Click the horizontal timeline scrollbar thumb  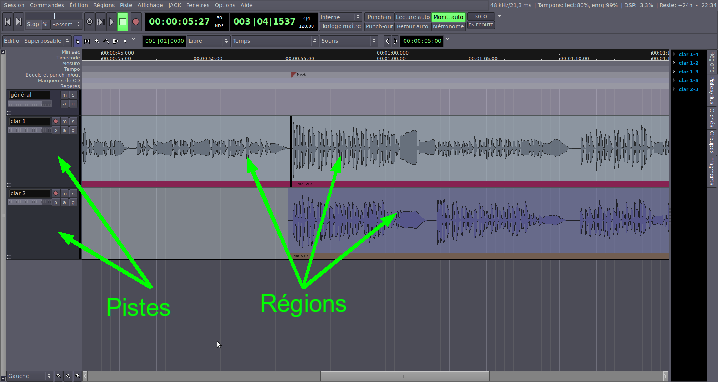point(404,377)
